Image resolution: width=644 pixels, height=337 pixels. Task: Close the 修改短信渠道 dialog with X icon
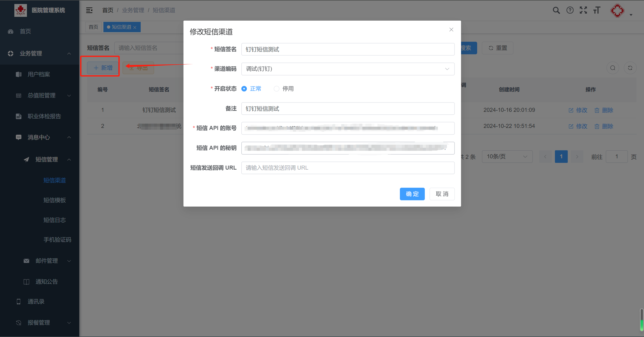point(451,30)
